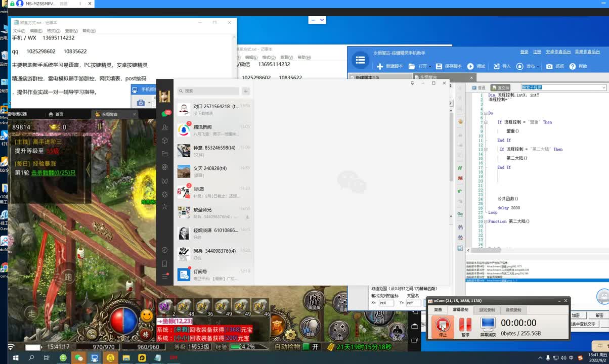Click the oCam 停止 stop recording button
Image resolution: width=609 pixels, height=364 pixels.
coord(443,326)
